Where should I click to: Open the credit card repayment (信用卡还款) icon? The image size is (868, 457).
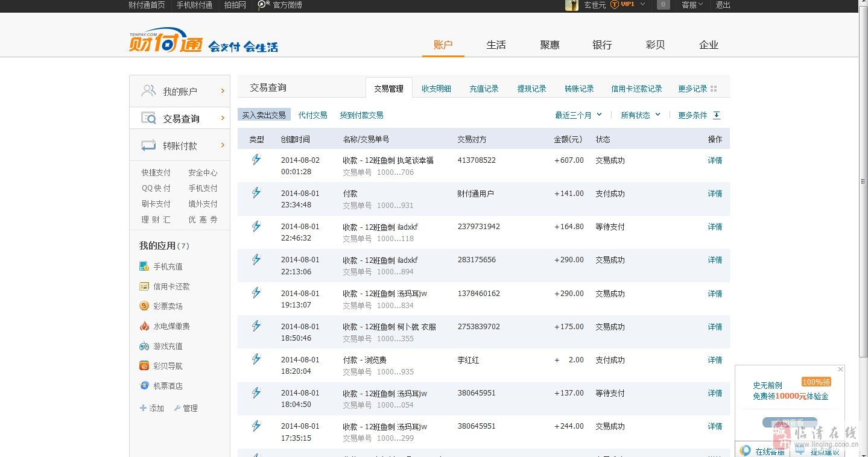tap(144, 286)
